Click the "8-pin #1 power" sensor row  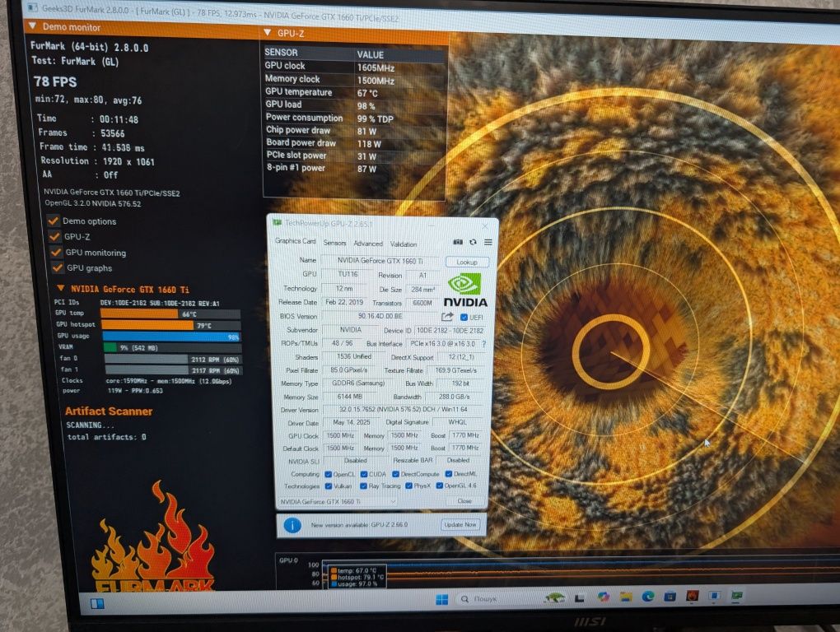pos(354,168)
